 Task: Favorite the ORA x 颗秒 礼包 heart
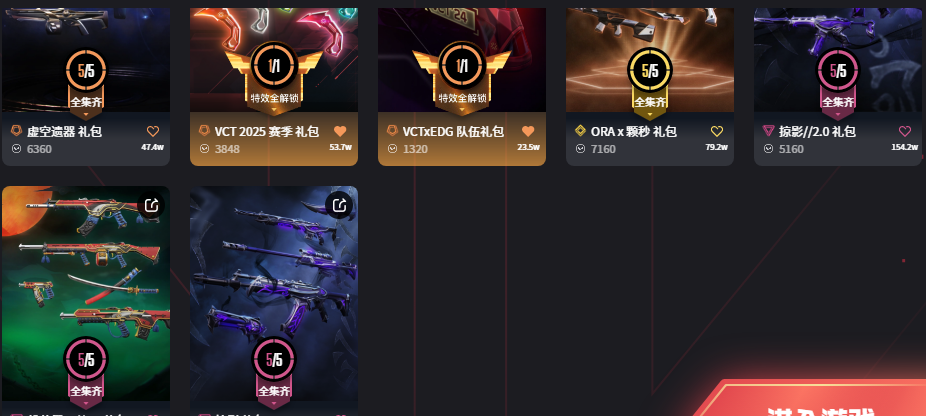coord(716,131)
